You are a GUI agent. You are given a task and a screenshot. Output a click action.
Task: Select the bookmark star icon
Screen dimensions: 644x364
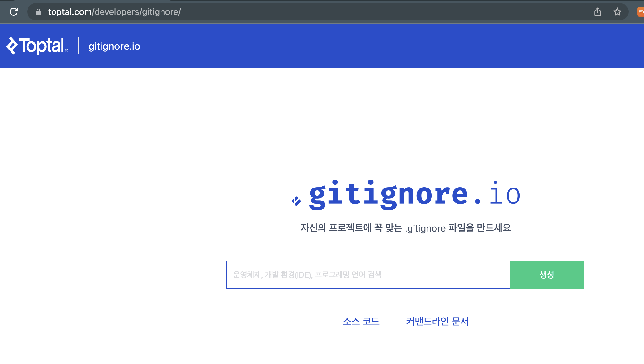(617, 12)
